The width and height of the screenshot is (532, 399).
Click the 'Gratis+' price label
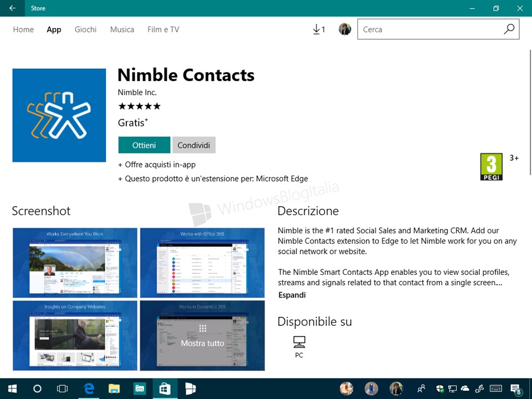(132, 122)
